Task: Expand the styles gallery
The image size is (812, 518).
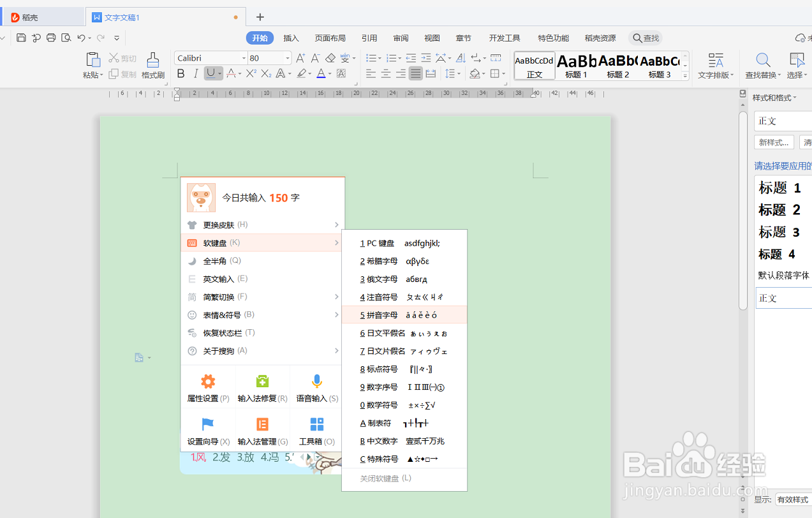Action: point(686,76)
